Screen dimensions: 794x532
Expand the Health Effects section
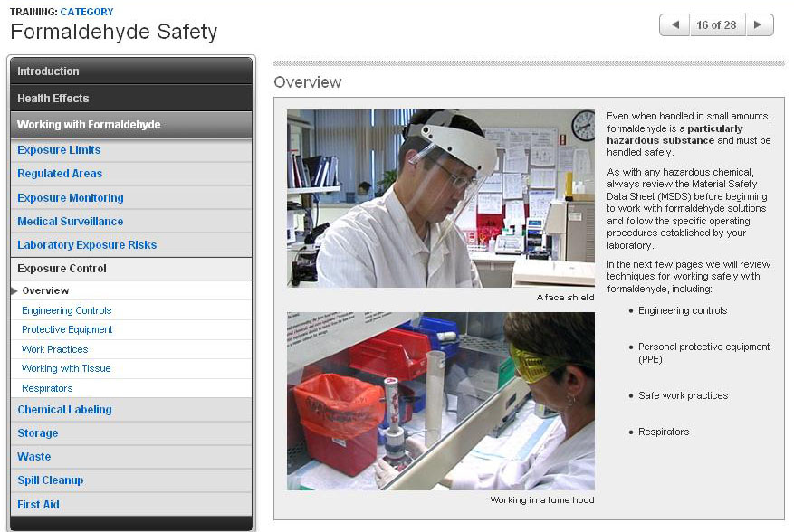point(53,99)
